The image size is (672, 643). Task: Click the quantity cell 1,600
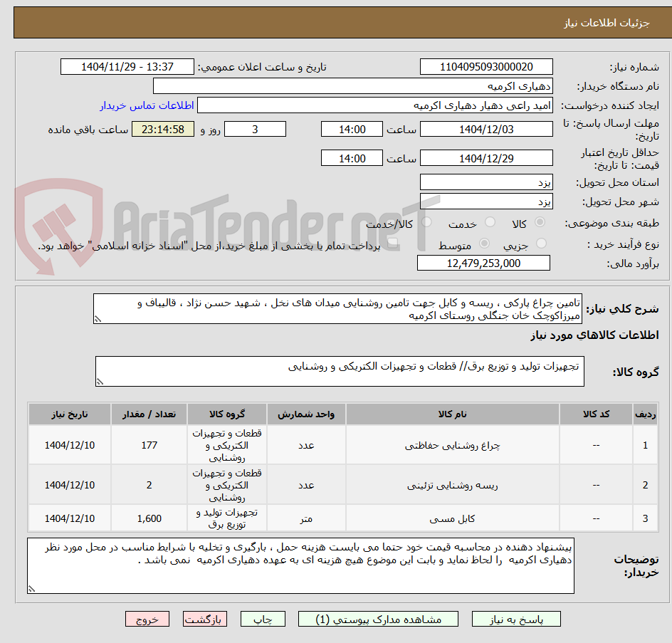[149, 518]
